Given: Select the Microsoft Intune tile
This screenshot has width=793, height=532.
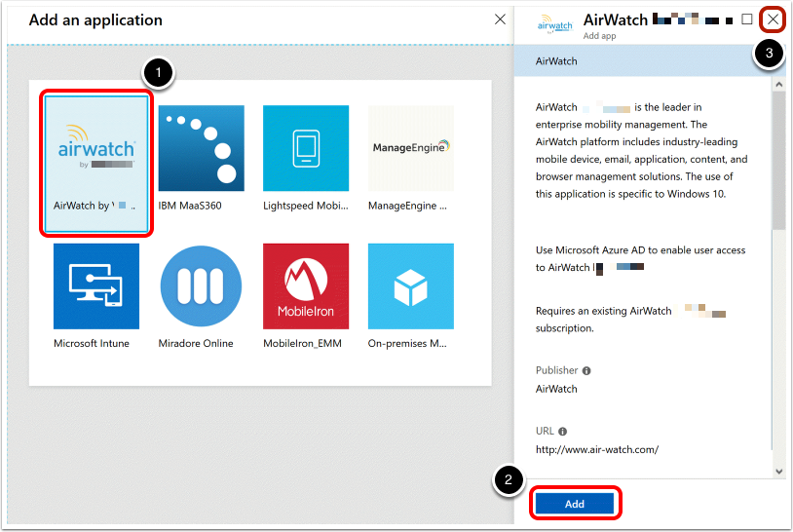Looking at the screenshot, I should [96, 286].
